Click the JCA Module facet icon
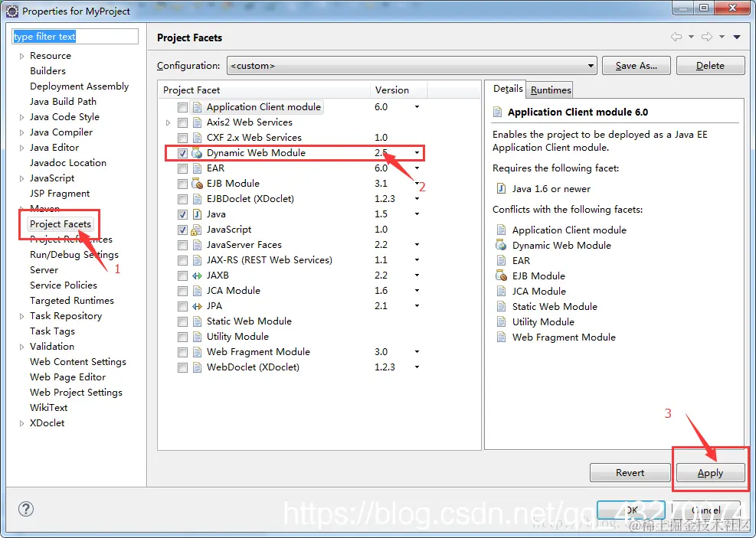The image size is (756, 538). tap(197, 291)
